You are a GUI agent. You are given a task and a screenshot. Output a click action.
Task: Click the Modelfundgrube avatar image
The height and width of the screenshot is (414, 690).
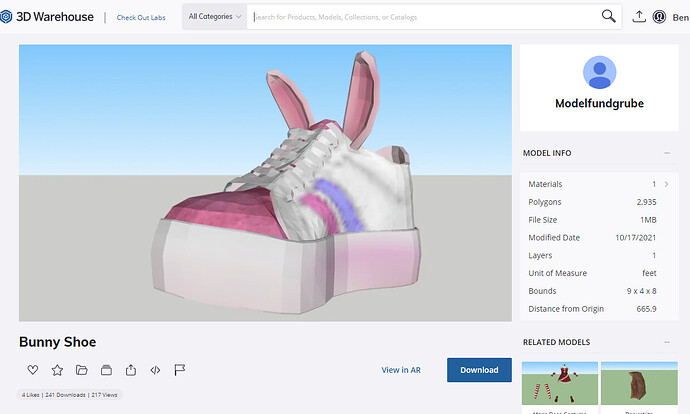click(599, 73)
